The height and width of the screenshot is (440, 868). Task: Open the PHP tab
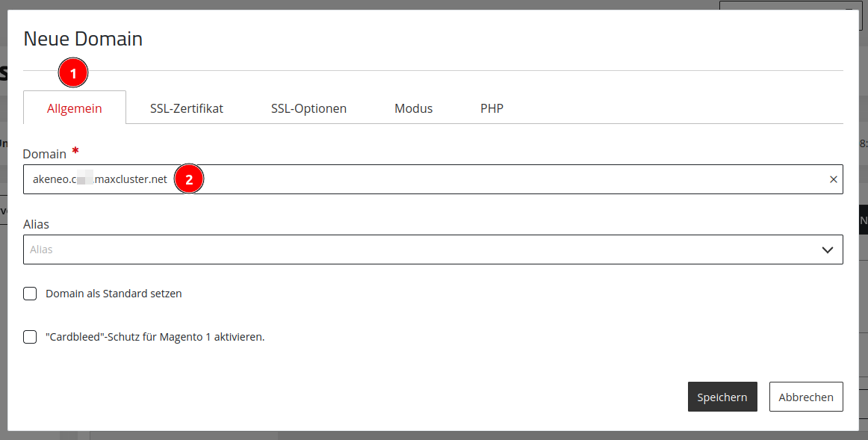click(492, 108)
